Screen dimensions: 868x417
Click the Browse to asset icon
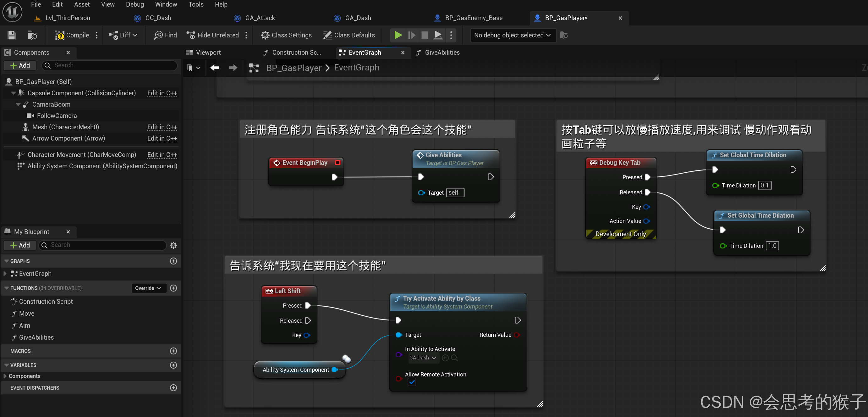pyautogui.click(x=32, y=35)
